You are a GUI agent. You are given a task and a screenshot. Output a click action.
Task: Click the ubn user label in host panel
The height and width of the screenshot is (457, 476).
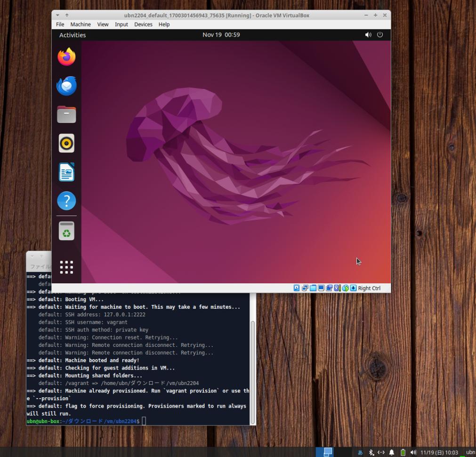pyautogui.click(x=471, y=452)
